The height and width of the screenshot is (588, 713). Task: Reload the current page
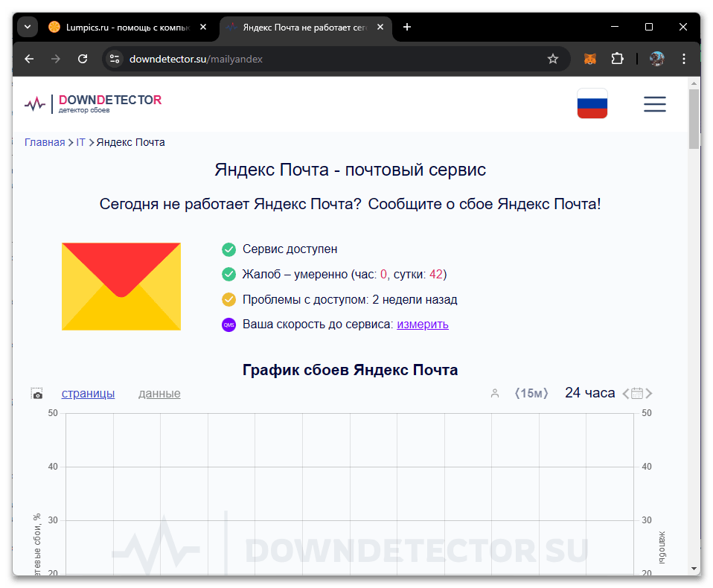click(x=83, y=59)
